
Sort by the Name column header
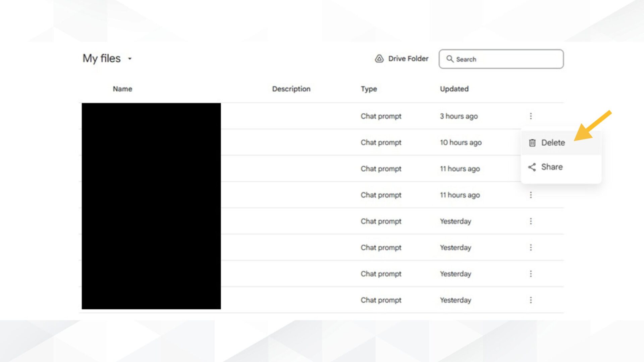122,89
